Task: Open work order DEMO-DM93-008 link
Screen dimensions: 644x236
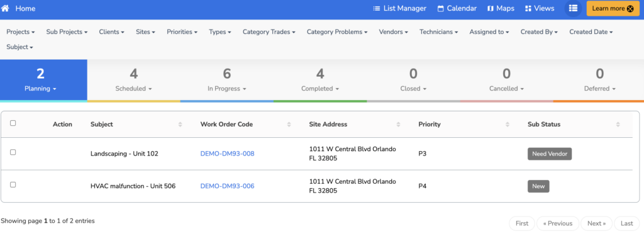Action: (227, 154)
